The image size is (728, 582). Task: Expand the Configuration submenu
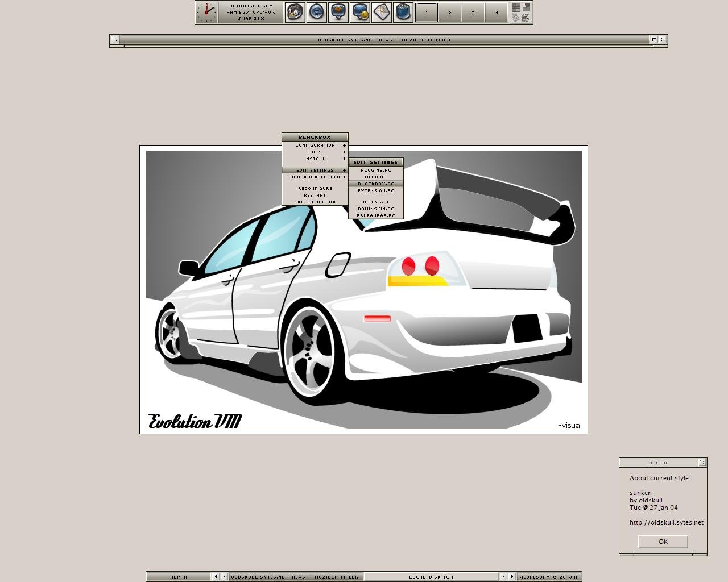click(315, 145)
